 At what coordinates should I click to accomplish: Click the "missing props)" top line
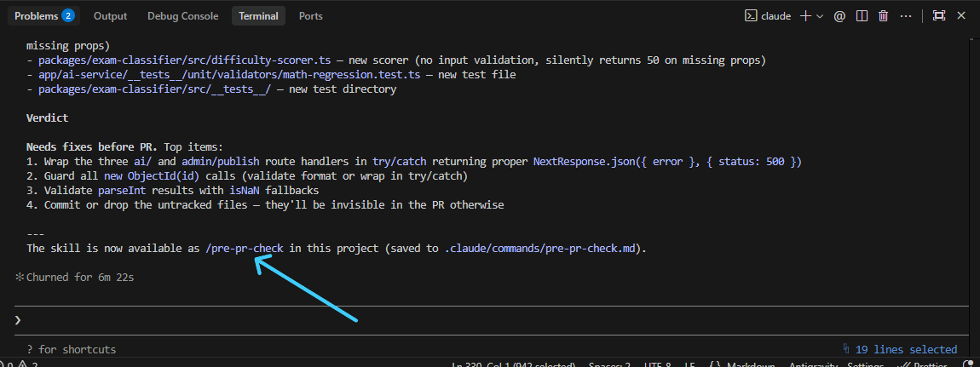[x=67, y=46]
